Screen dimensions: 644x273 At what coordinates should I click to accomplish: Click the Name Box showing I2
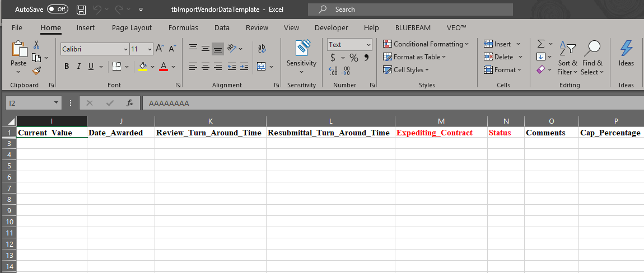click(x=29, y=103)
